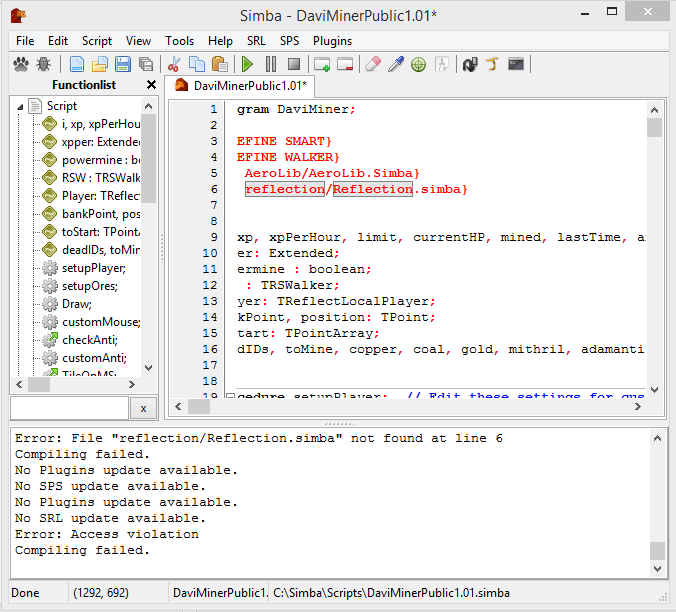The width and height of the screenshot is (676, 612).
Task: Open the View menu
Action: [138, 41]
